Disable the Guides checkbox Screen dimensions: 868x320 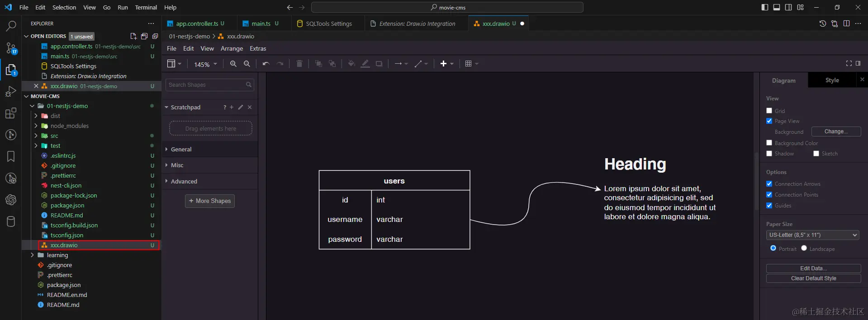point(769,205)
